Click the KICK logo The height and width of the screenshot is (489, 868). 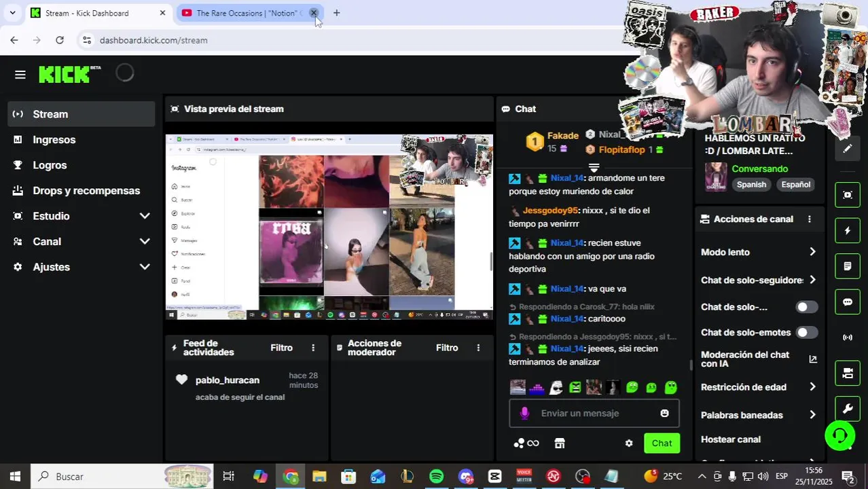click(x=64, y=74)
